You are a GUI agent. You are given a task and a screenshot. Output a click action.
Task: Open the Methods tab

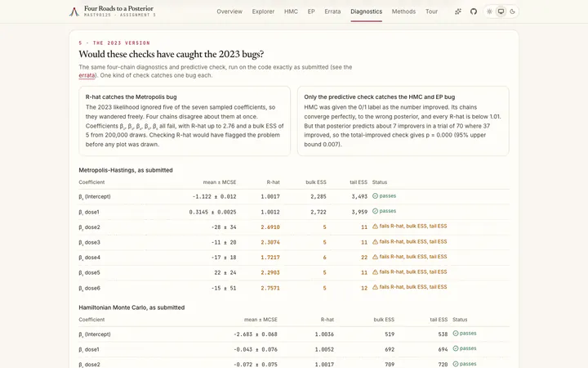click(x=404, y=11)
